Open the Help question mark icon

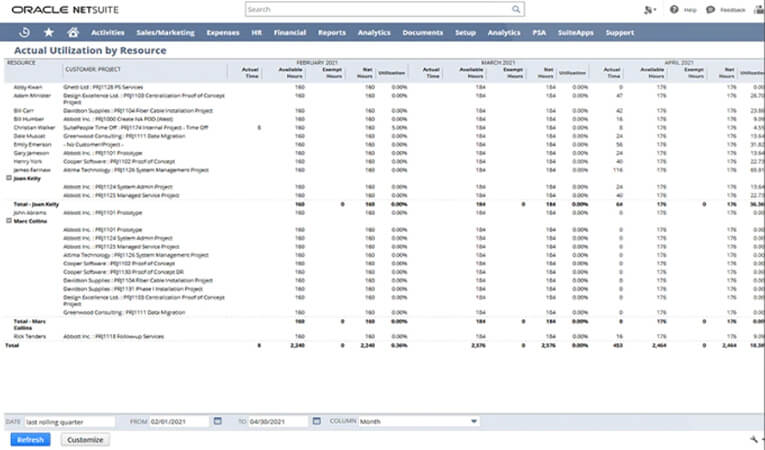click(x=674, y=9)
